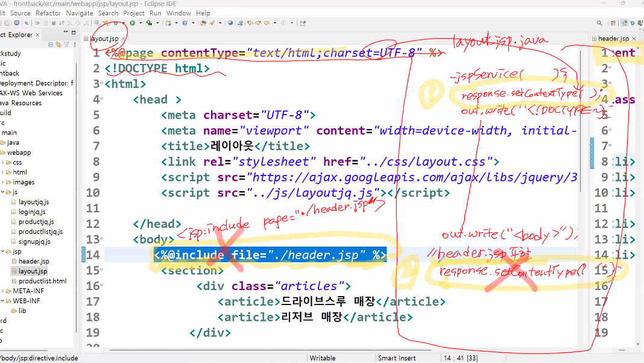Close the Project Explorer view tab

[37, 35]
